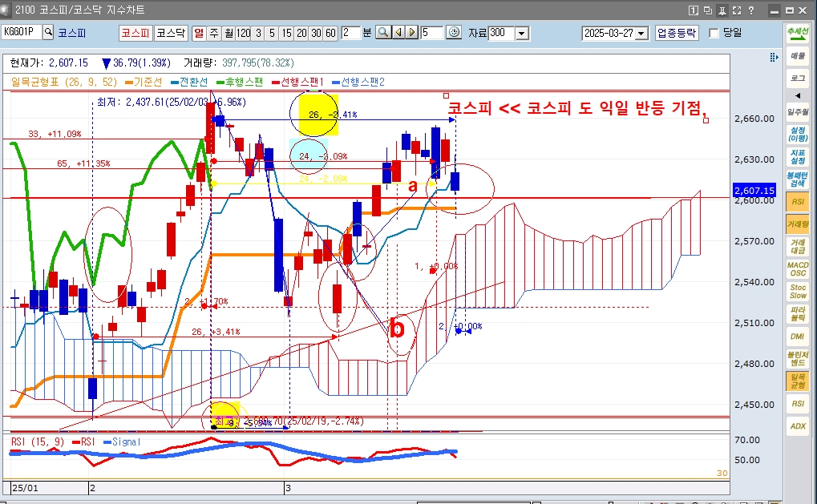Click the zoom magnifier icon in chart toolbar

pos(383,32)
